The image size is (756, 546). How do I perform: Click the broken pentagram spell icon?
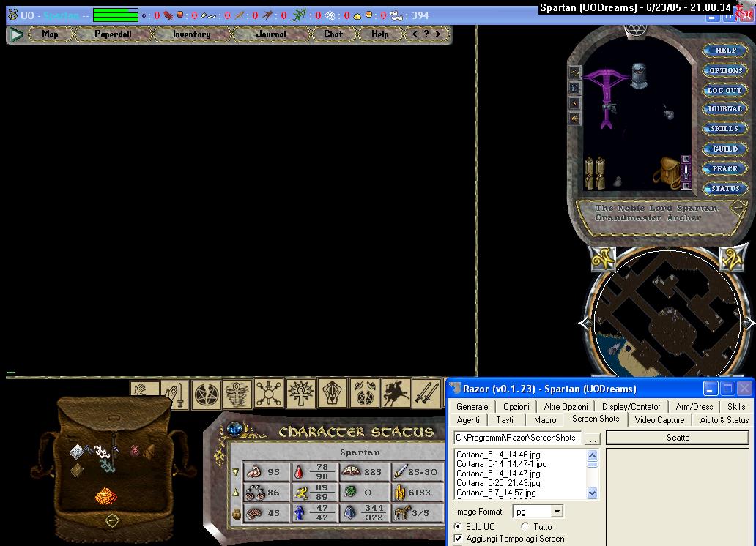coord(207,394)
